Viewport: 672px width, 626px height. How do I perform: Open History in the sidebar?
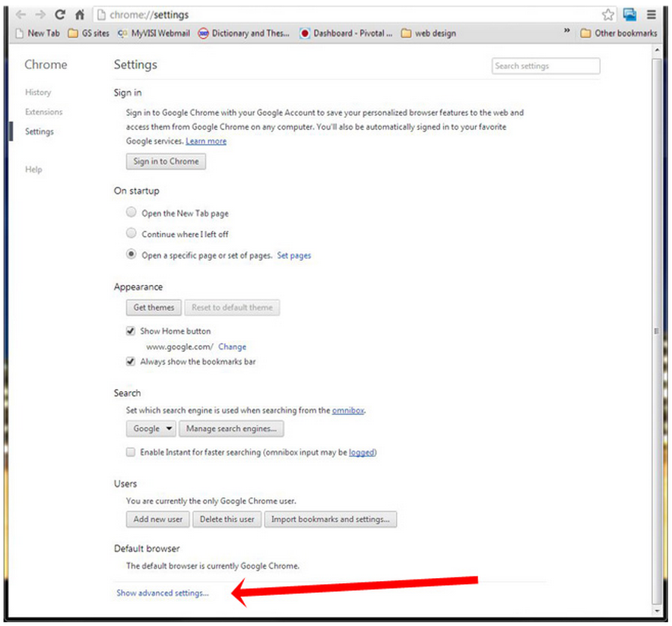[38, 93]
